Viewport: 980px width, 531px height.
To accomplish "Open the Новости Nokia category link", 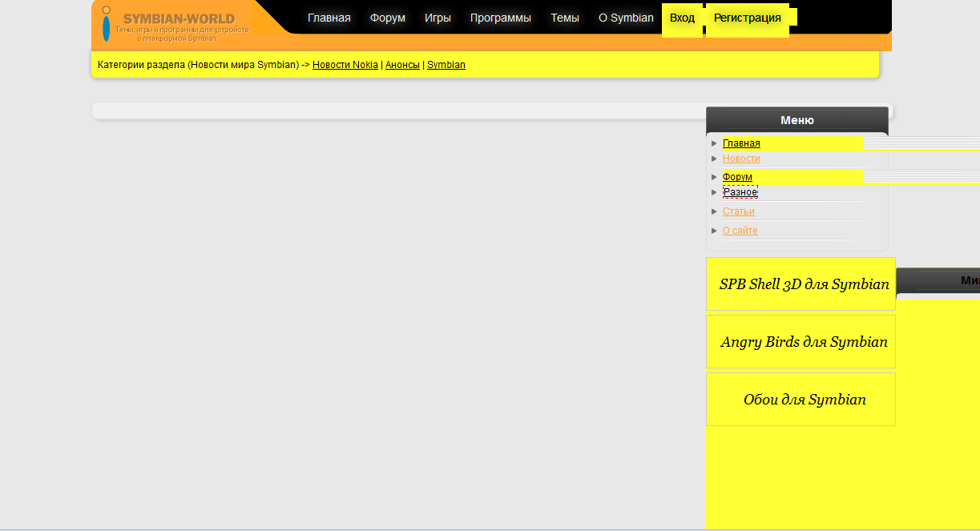I will [x=345, y=65].
